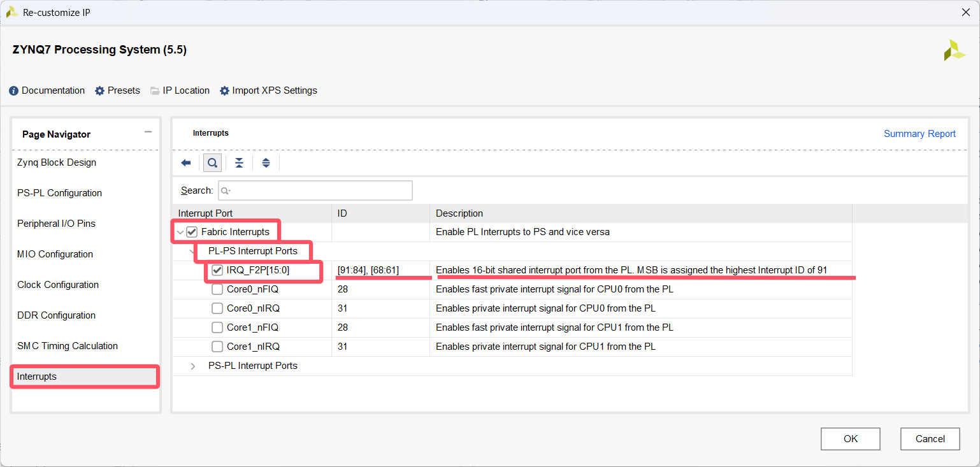Enable the Core0_nFIQ checkbox

tap(217, 289)
